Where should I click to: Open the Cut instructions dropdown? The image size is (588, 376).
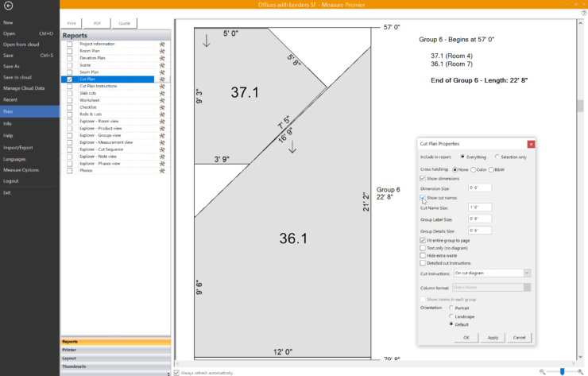tap(493, 273)
